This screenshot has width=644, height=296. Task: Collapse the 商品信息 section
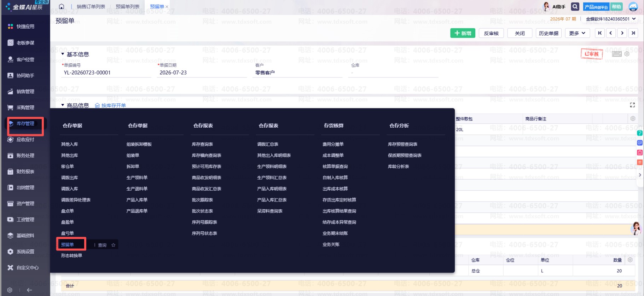tap(63, 105)
